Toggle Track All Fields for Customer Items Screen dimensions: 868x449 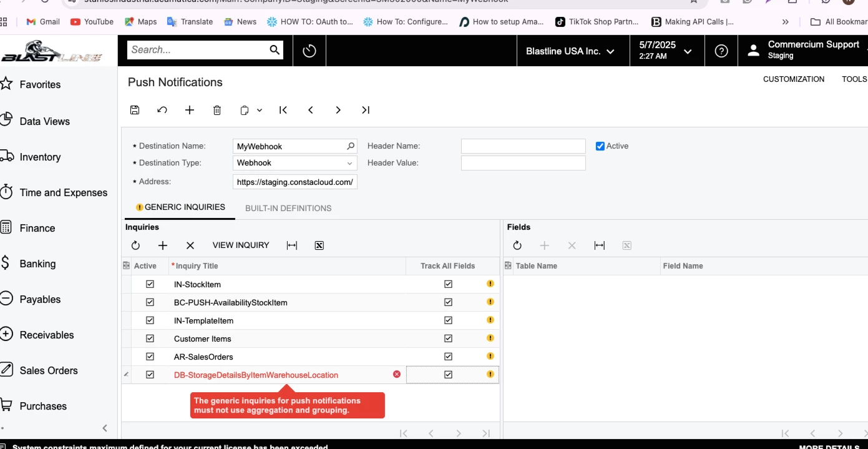click(448, 338)
